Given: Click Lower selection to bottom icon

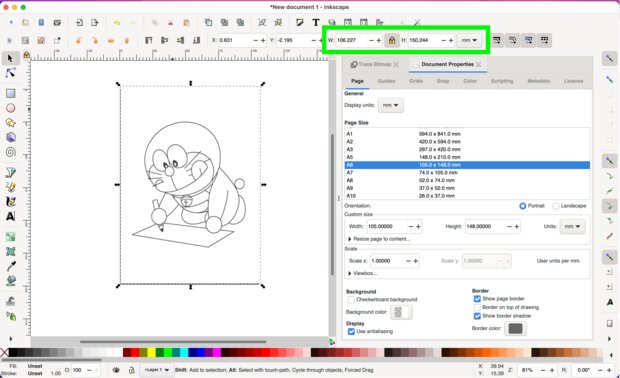Looking at the screenshot, I should [196, 40].
